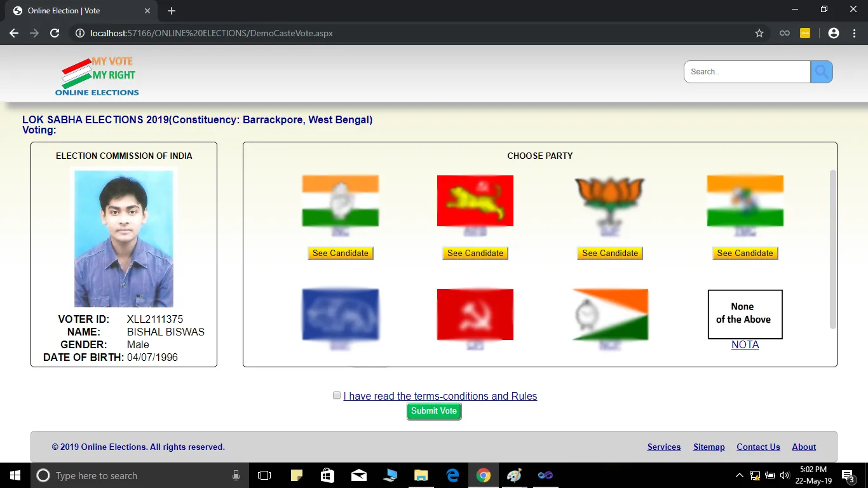
Task: Submit Vote using the green button
Action: [x=434, y=411]
